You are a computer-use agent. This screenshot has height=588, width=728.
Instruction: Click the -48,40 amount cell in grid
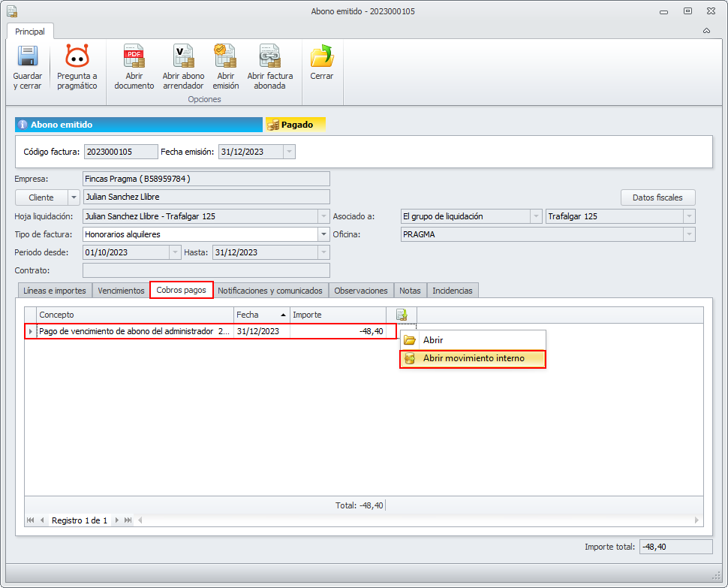[x=338, y=331]
